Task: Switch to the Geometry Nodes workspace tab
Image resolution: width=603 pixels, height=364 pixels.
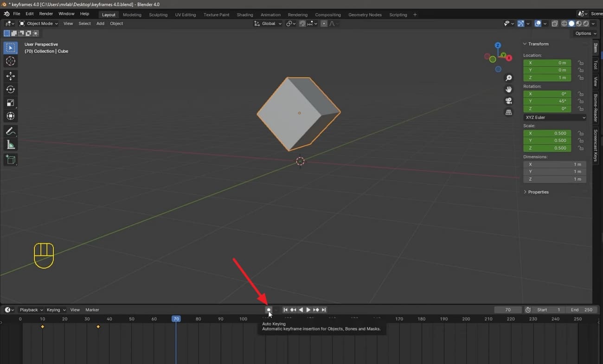Action: click(365, 15)
